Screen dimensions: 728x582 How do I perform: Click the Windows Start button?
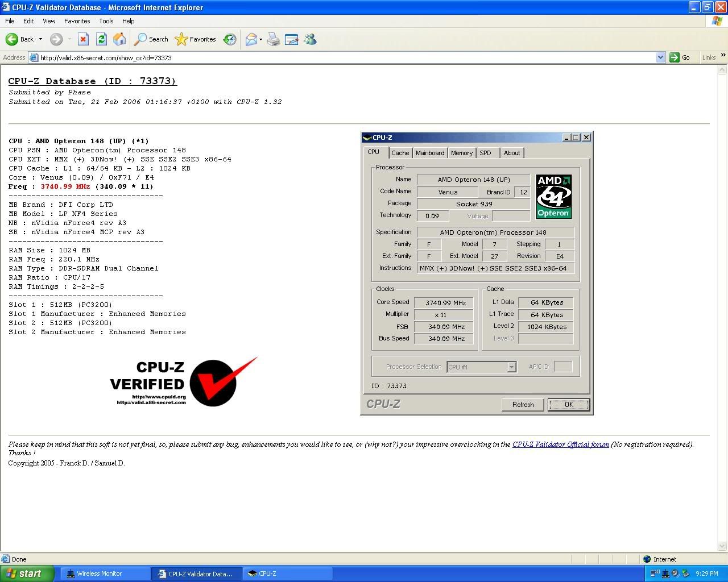(27, 573)
